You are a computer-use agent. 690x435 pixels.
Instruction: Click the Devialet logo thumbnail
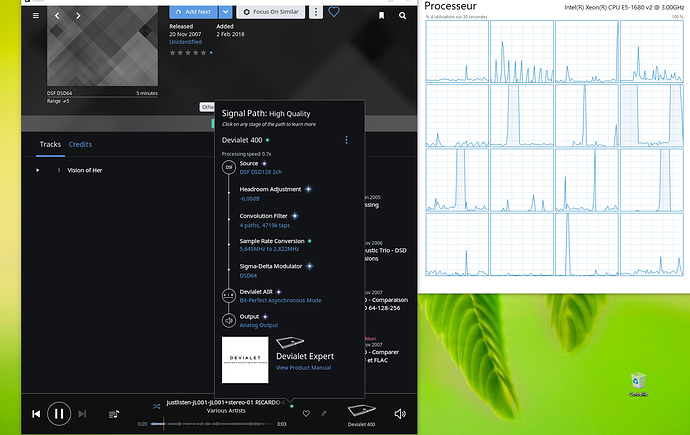(245, 360)
